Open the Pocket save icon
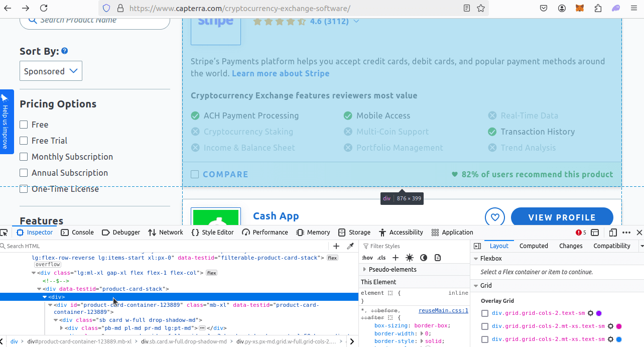 point(544,8)
